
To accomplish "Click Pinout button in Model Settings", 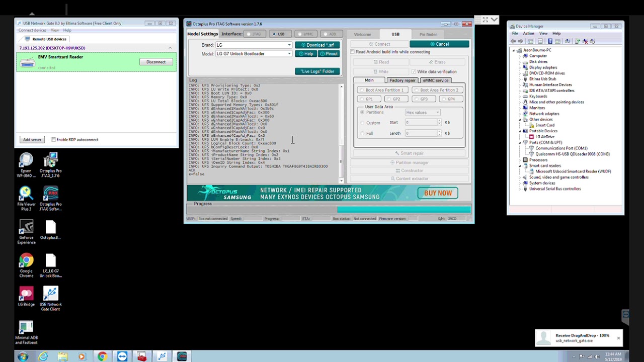I will 329,54.
